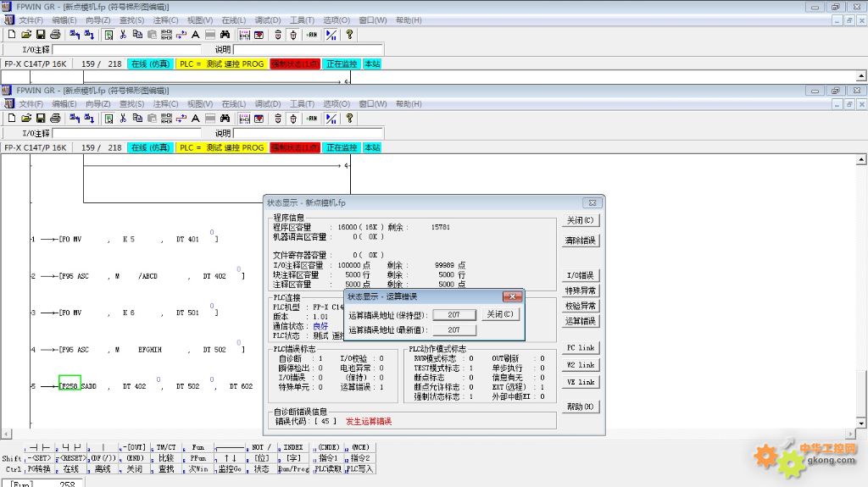This screenshot has width=868, height=487.
Task: Click upload-from-PLC icon in lower toolbar
Action: (x=75, y=118)
